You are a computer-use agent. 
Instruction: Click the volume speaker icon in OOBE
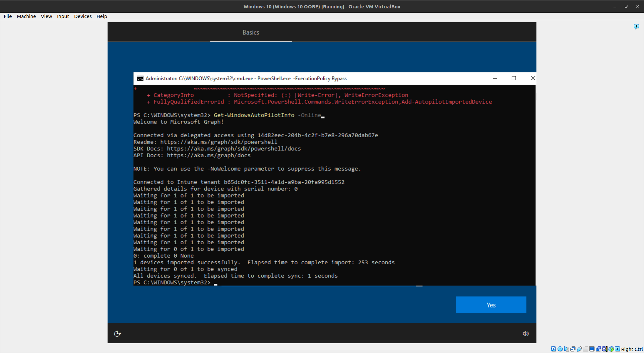click(526, 334)
